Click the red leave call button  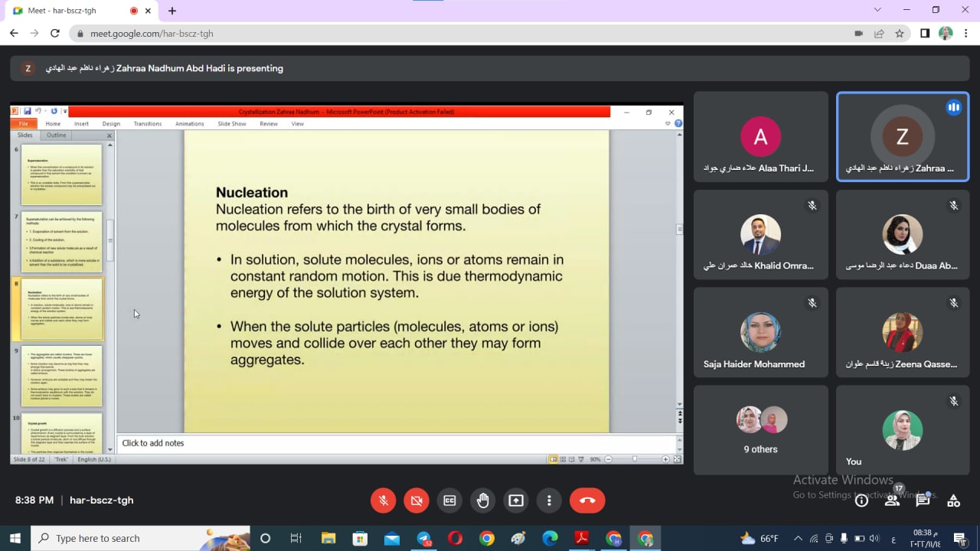pyautogui.click(x=587, y=500)
